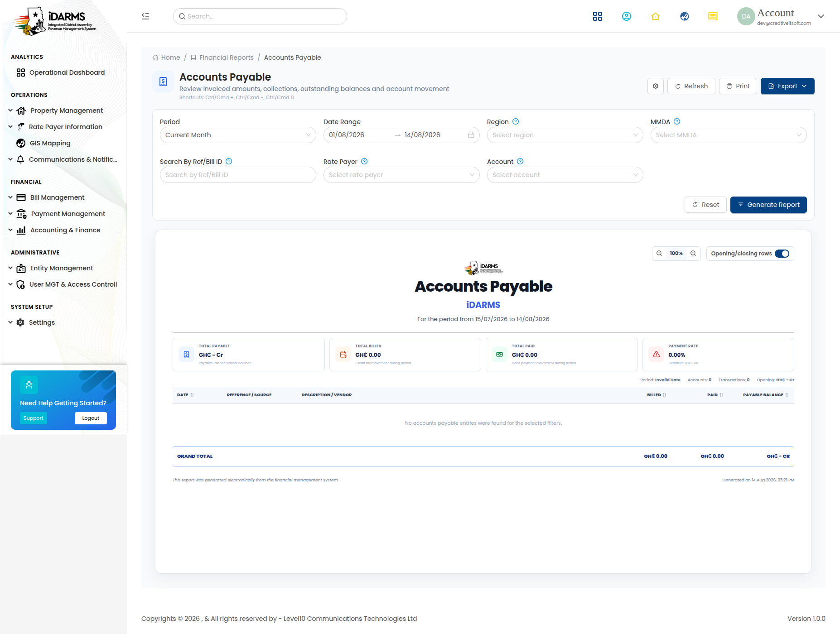Collapse the sidebar using the menu fold icon
This screenshot has height=634, width=840.
point(145,16)
